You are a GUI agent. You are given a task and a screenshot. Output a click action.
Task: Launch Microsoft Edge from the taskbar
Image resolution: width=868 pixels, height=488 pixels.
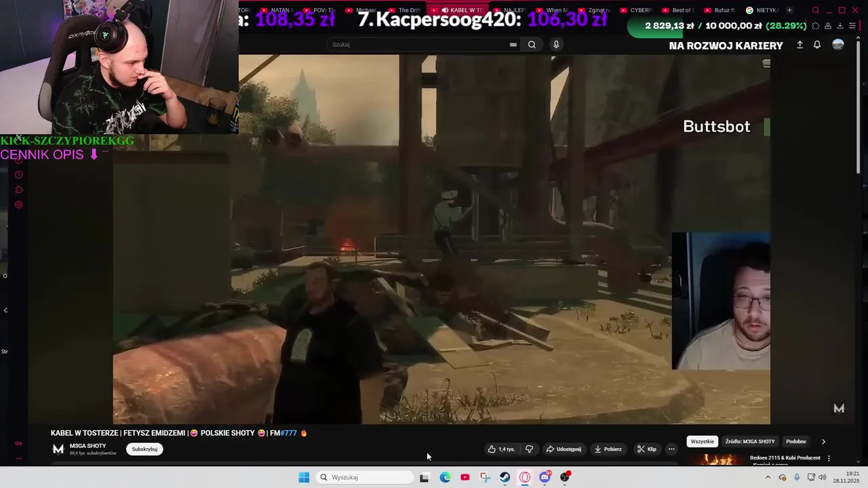445,477
